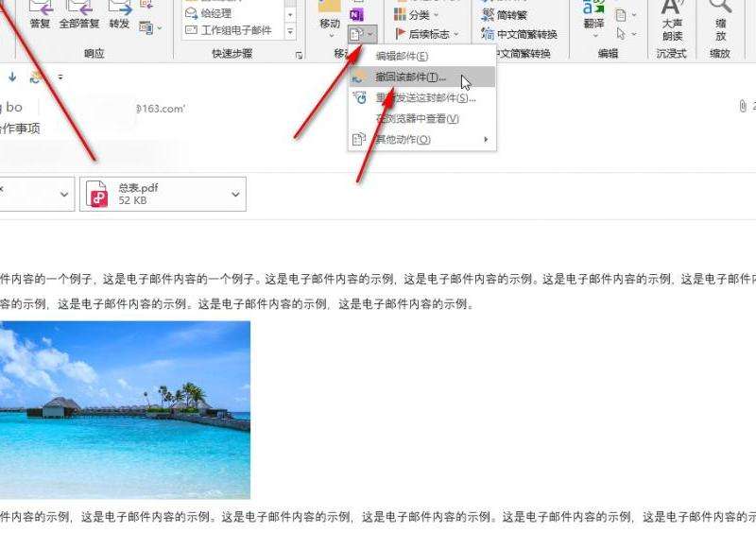The width and height of the screenshot is (756, 549).
Task: Open the quick steps dialog launcher
Action: click(x=299, y=56)
